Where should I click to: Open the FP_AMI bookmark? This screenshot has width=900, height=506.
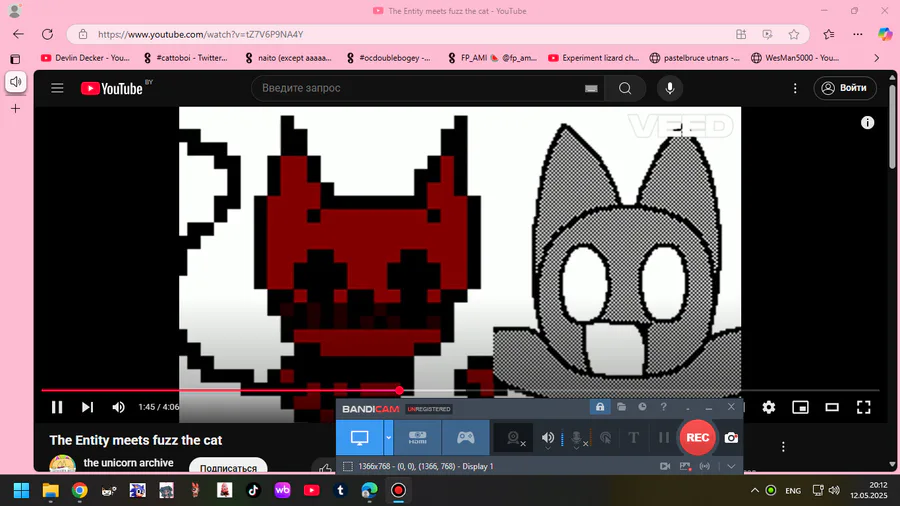click(492, 58)
